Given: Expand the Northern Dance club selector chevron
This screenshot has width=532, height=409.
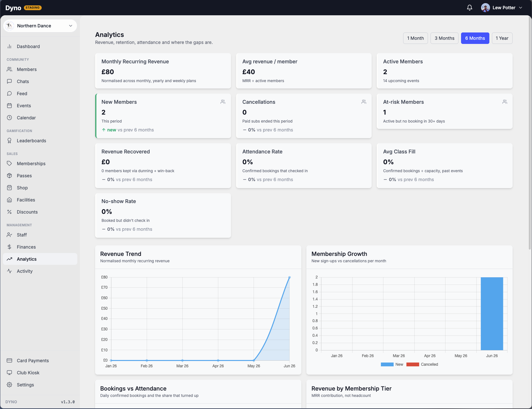Looking at the screenshot, I should (x=71, y=26).
